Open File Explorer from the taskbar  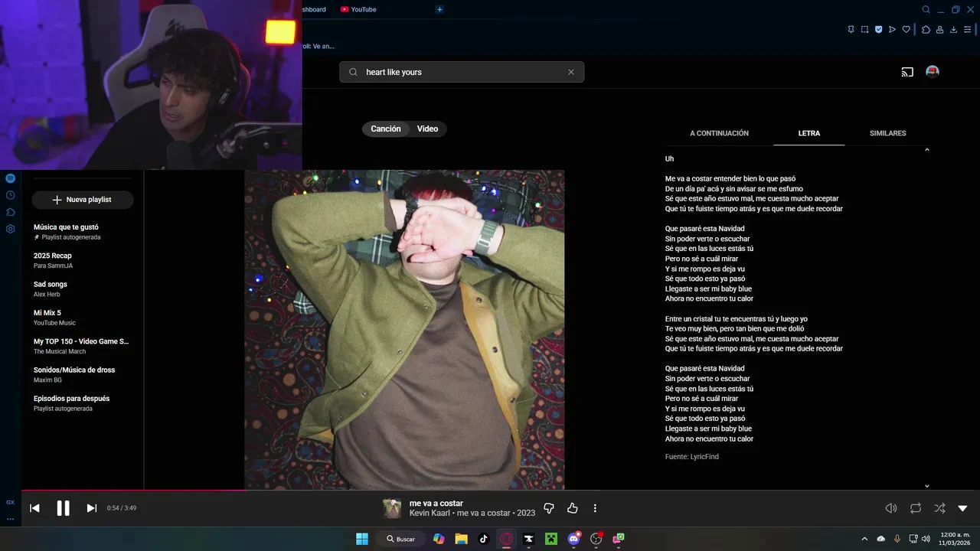[x=461, y=539]
